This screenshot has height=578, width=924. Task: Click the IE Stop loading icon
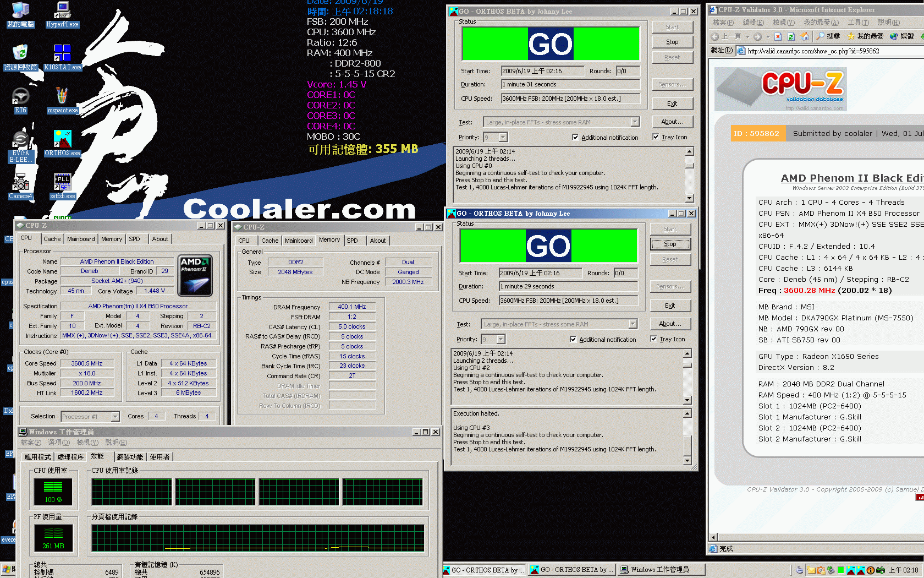(778, 36)
